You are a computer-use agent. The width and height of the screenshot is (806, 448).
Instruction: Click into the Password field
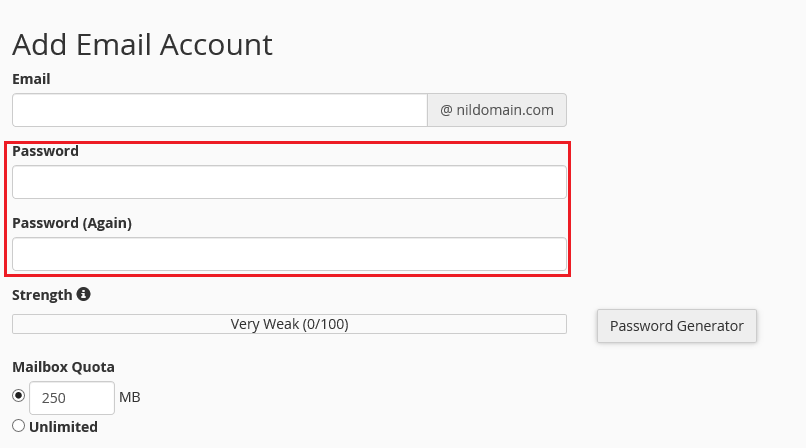[x=289, y=182]
